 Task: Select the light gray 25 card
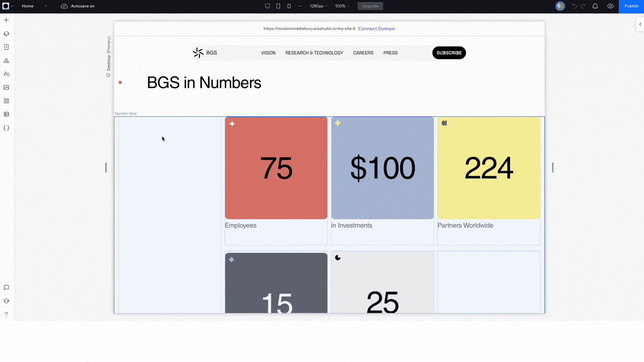(x=382, y=283)
